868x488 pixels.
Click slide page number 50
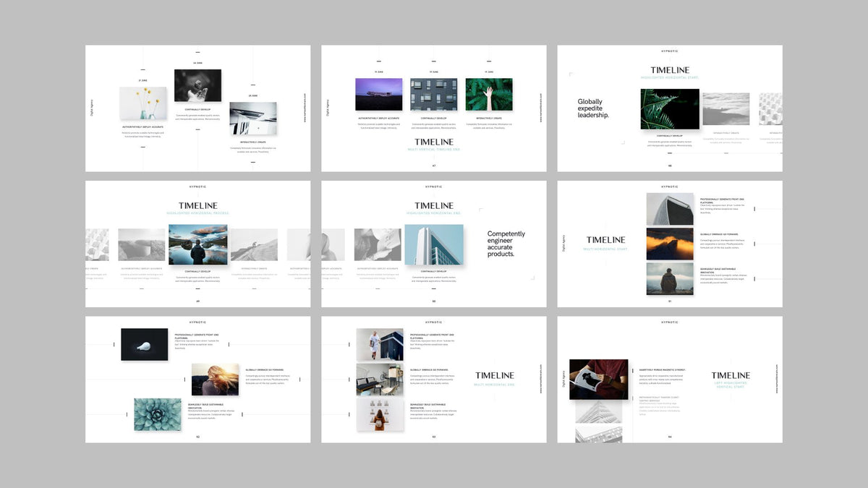tap(434, 301)
